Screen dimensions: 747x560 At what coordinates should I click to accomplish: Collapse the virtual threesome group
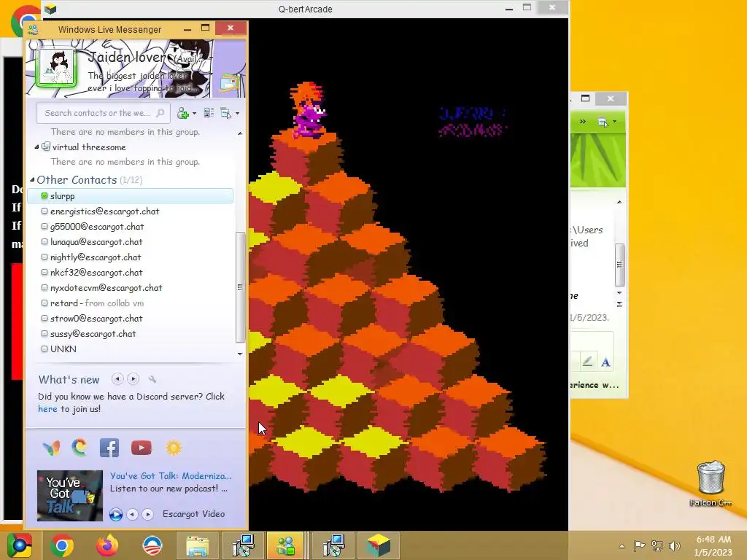(36, 147)
